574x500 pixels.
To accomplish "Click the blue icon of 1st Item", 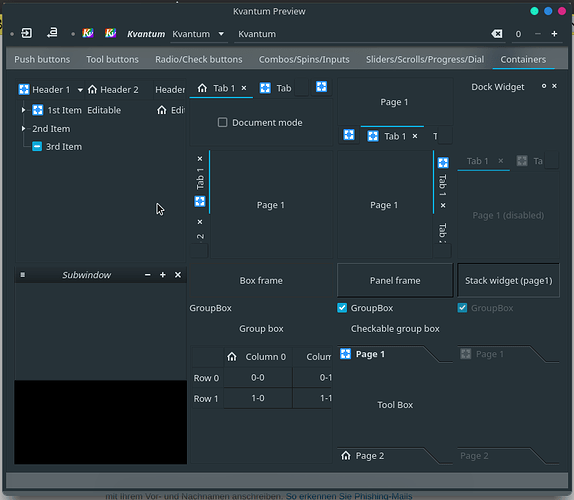I will 38,110.
